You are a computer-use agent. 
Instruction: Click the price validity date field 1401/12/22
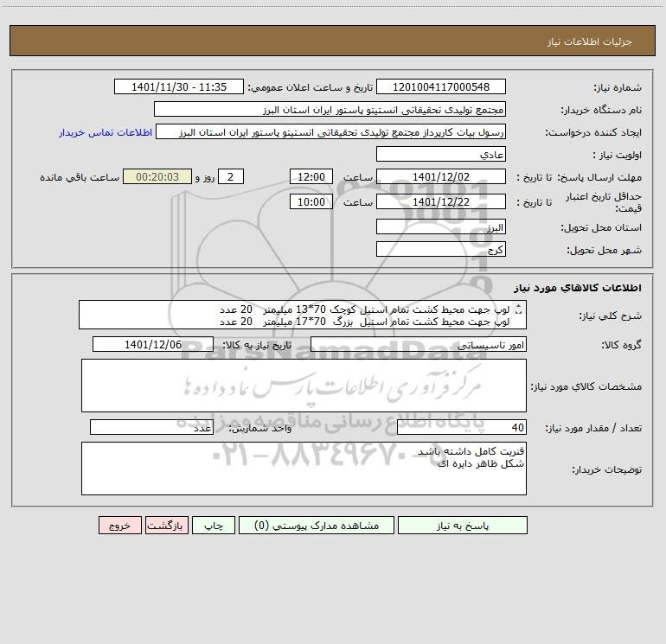(x=441, y=201)
